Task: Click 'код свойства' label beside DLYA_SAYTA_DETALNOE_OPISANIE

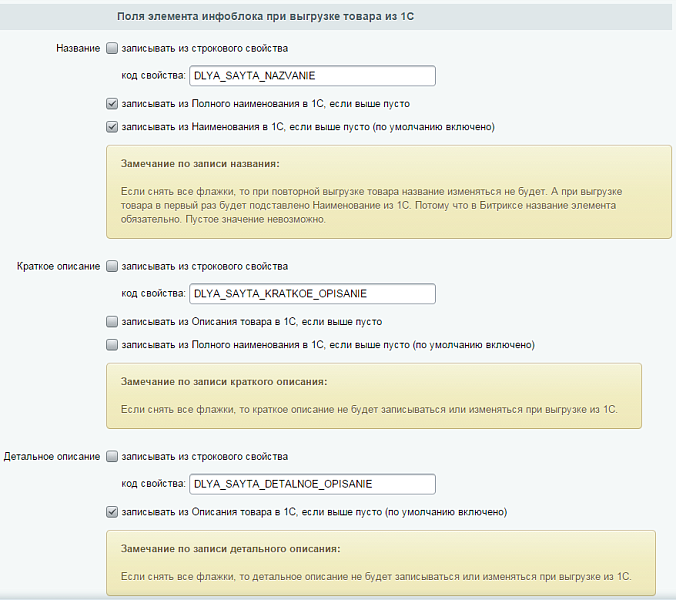Action: point(153,484)
